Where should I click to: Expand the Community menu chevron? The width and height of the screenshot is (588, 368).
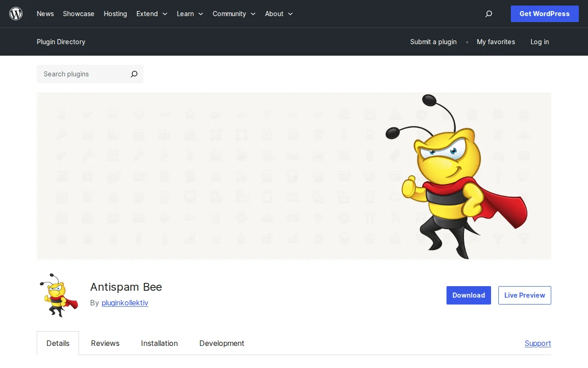(x=253, y=14)
